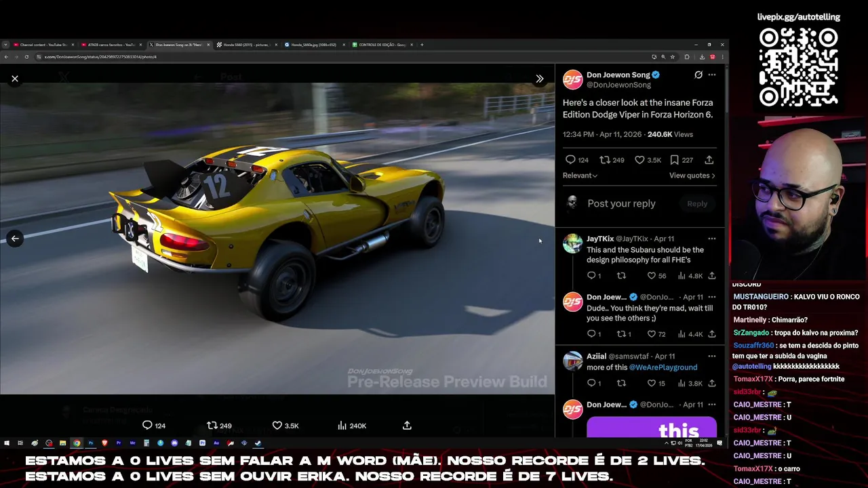
Task: Reply to JayTKix's comment via bubble icon
Action: [591, 276]
